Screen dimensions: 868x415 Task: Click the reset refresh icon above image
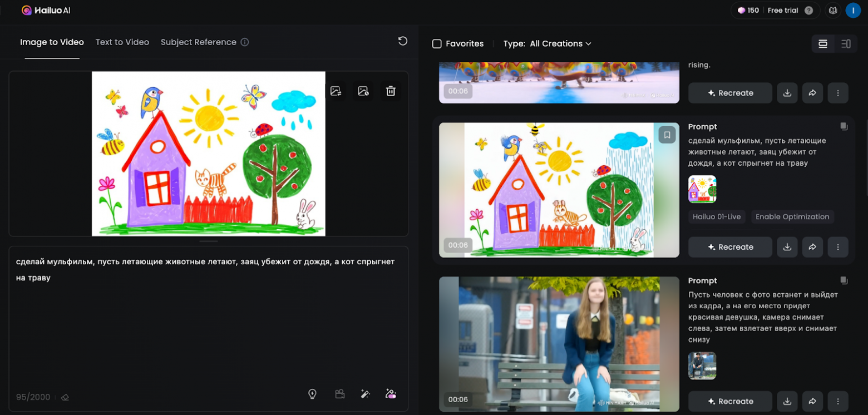[x=403, y=41]
